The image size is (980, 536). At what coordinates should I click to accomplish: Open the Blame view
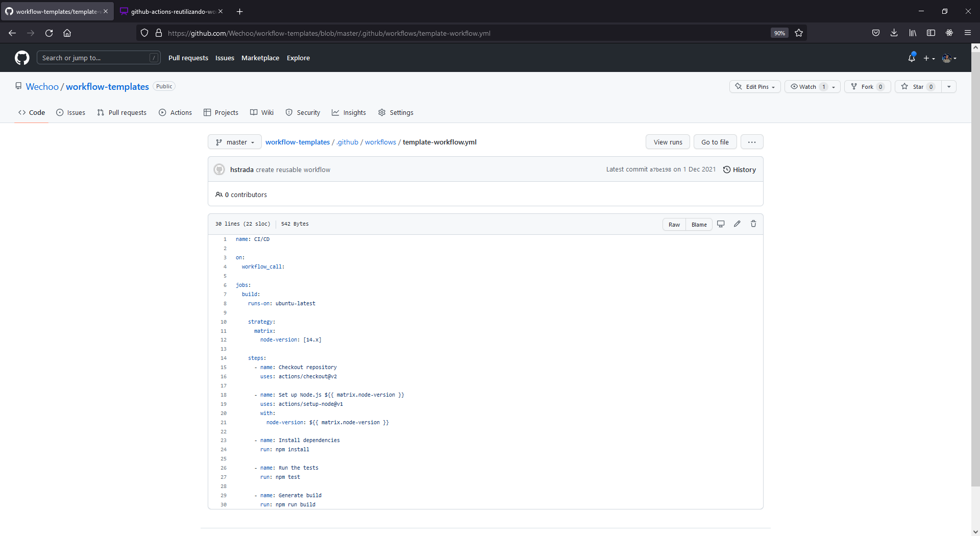tap(699, 225)
